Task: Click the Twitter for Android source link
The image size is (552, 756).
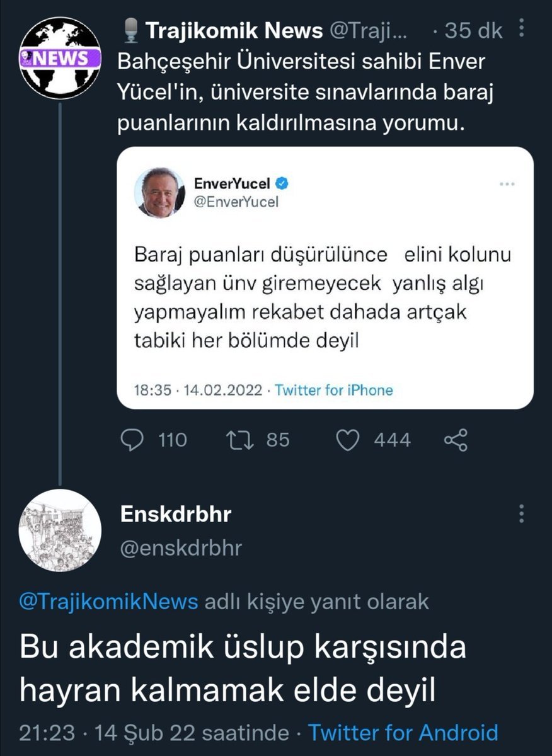Action: pos(403,733)
